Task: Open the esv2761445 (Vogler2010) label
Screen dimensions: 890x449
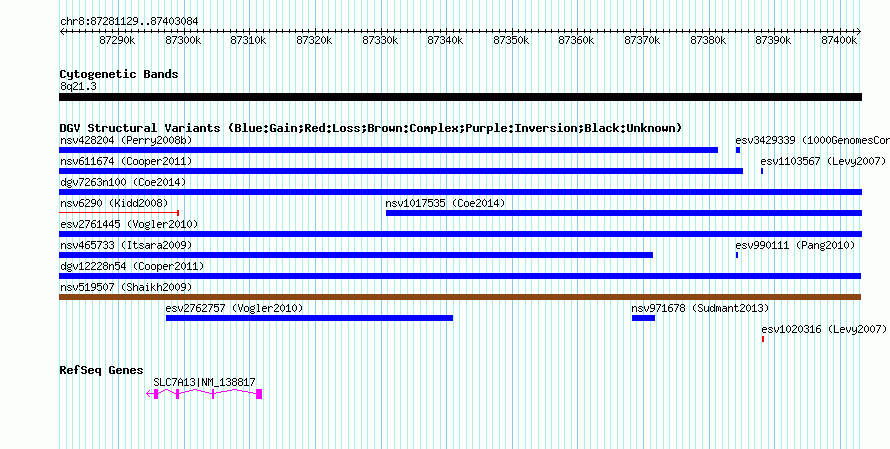Action: [129, 224]
